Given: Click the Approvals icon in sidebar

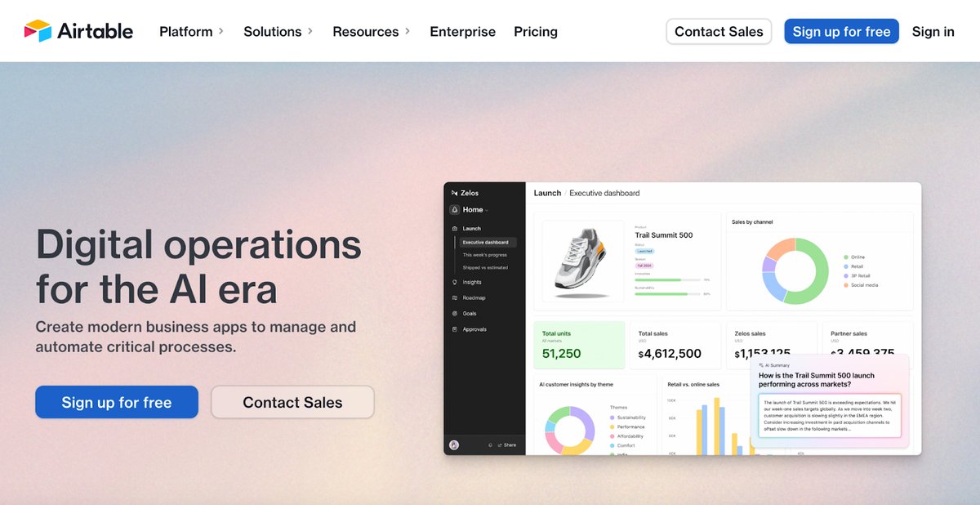Looking at the screenshot, I should [x=454, y=329].
